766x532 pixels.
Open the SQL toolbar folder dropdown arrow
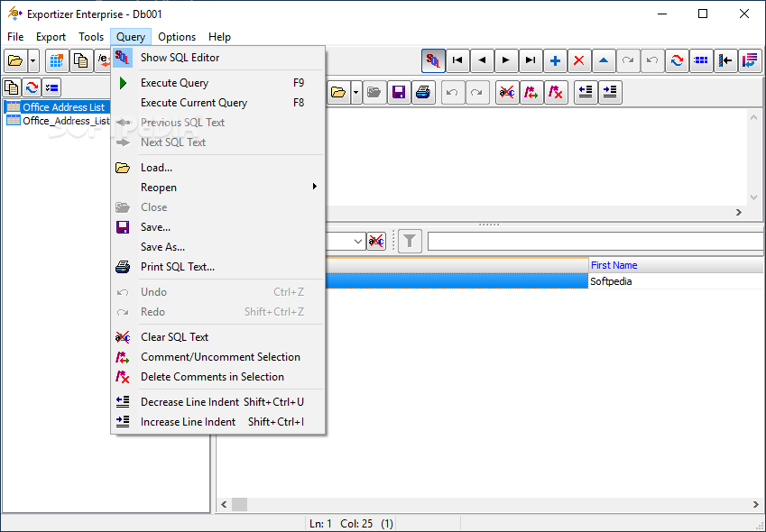pyautogui.click(x=356, y=92)
